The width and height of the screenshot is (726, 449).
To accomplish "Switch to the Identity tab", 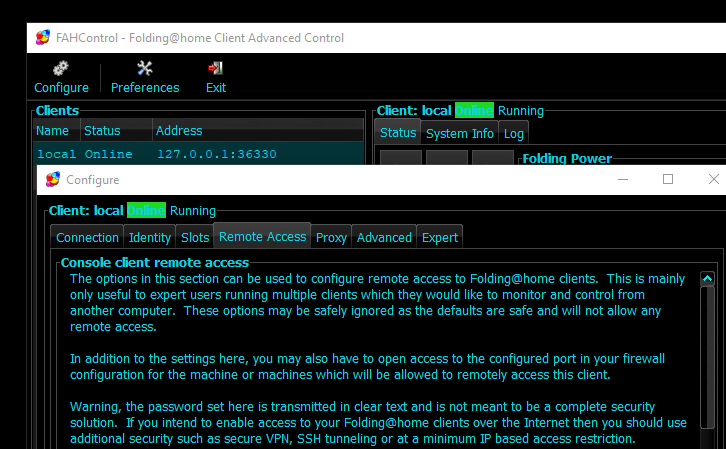I will (x=150, y=237).
